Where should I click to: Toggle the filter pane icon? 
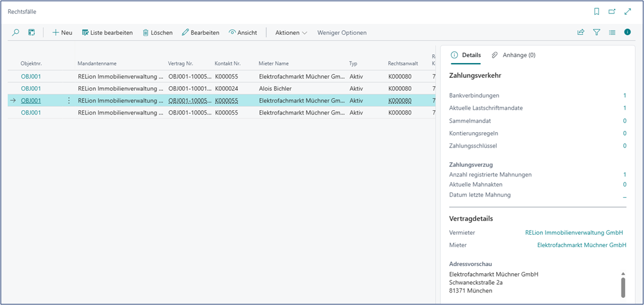click(596, 32)
